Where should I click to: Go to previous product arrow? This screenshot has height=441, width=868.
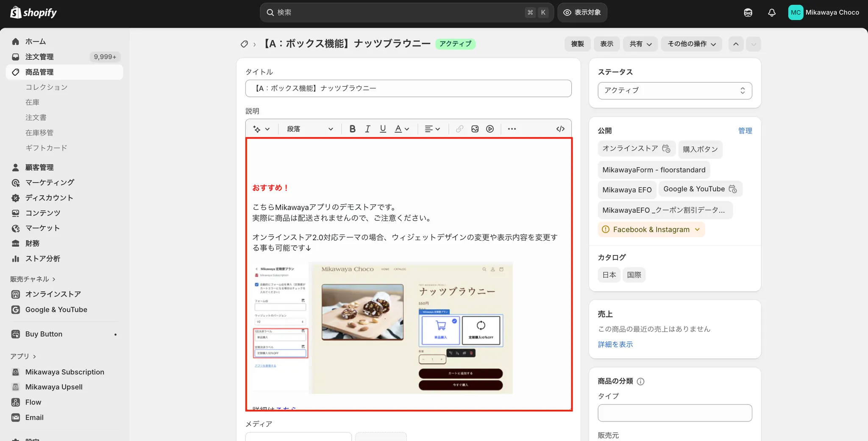pyautogui.click(x=736, y=44)
